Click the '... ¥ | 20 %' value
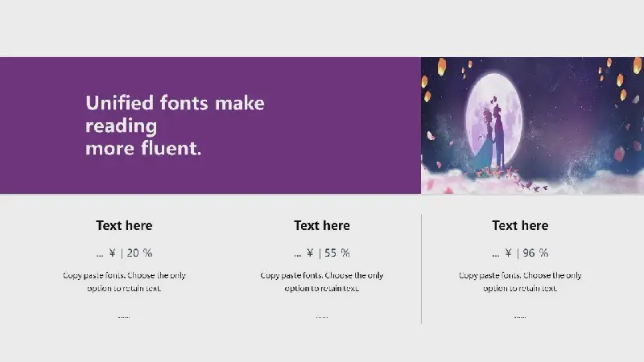Viewport: 644px width, 362px height. (x=124, y=253)
